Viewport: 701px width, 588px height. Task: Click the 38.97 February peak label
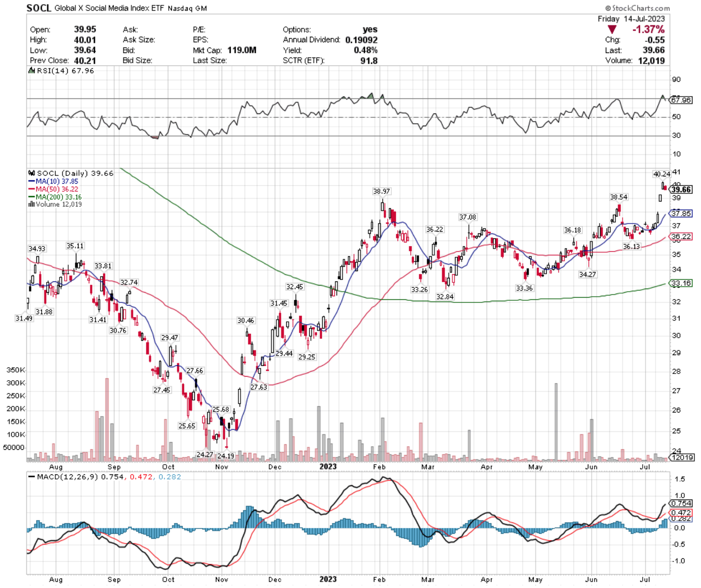point(381,191)
